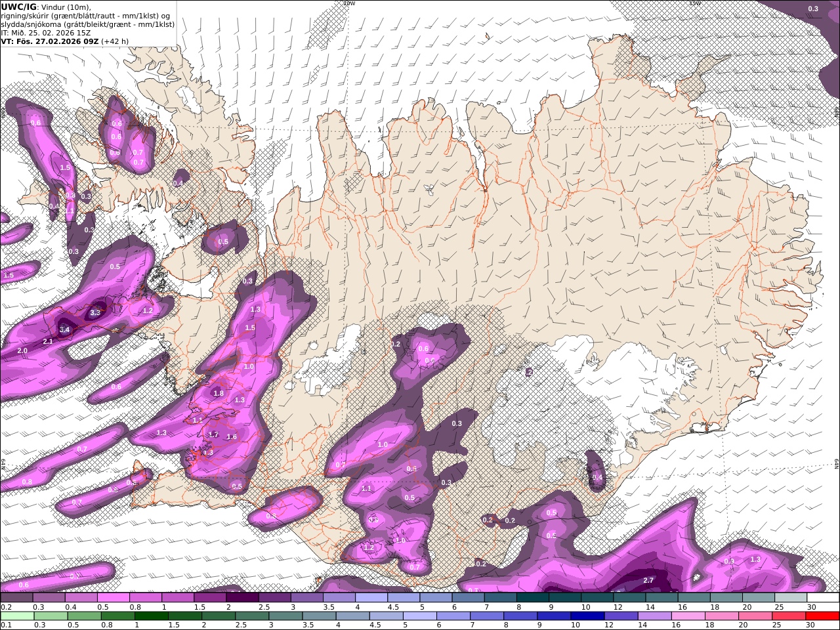Pick the lower legend pink swatch between 16 and 18
This screenshot has width=840, height=630.
pyautogui.click(x=689, y=616)
